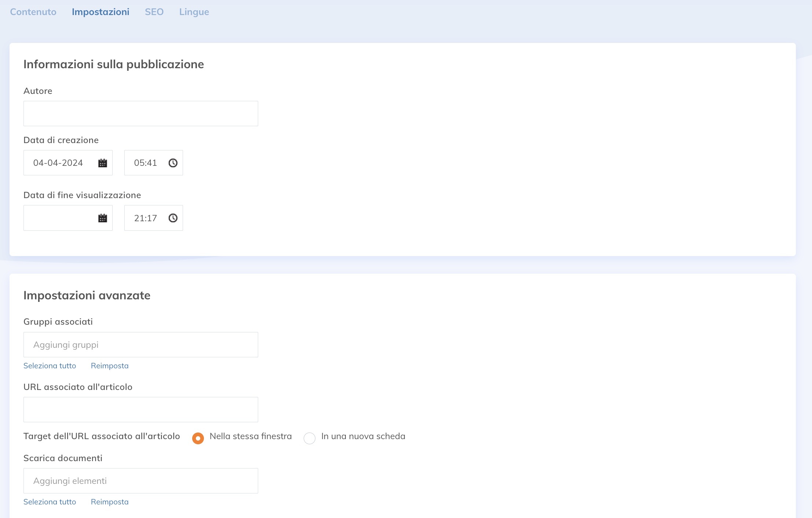812x518 pixels.
Task: Open the 'Aggiungi gruppi' multiselect field
Action: (140, 345)
